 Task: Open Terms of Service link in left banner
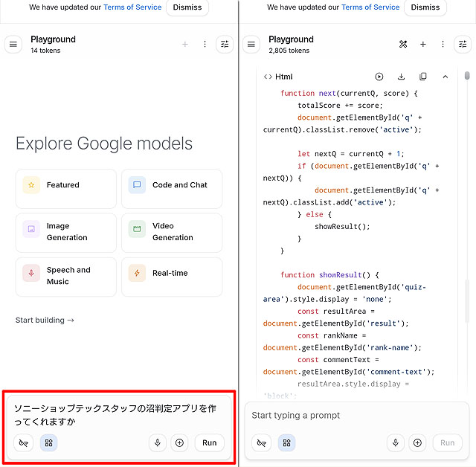132,7
